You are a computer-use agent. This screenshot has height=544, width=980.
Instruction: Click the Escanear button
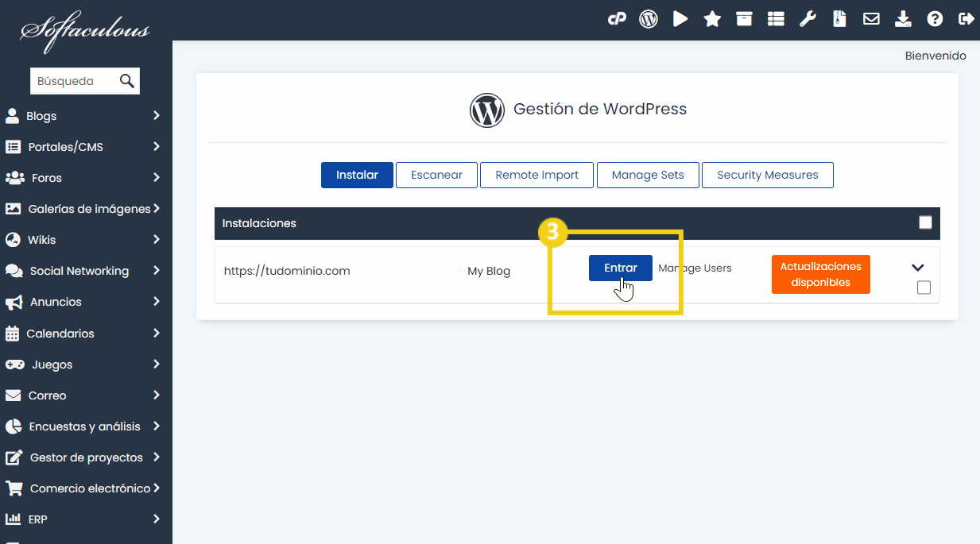(x=436, y=175)
